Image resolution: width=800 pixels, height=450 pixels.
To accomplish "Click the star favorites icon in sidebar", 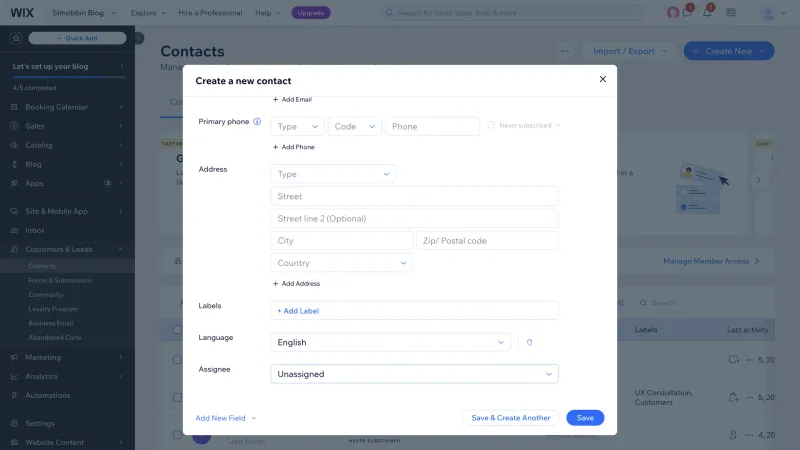I will click(16, 38).
